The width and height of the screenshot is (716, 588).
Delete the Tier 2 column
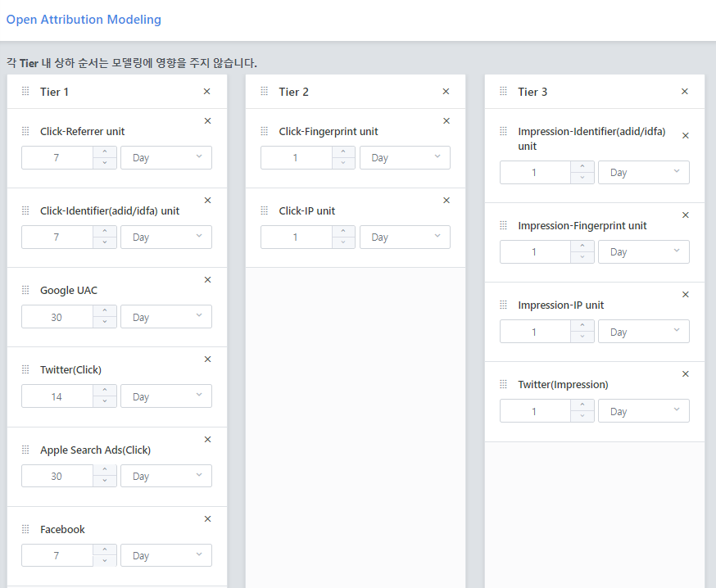click(x=446, y=91)
